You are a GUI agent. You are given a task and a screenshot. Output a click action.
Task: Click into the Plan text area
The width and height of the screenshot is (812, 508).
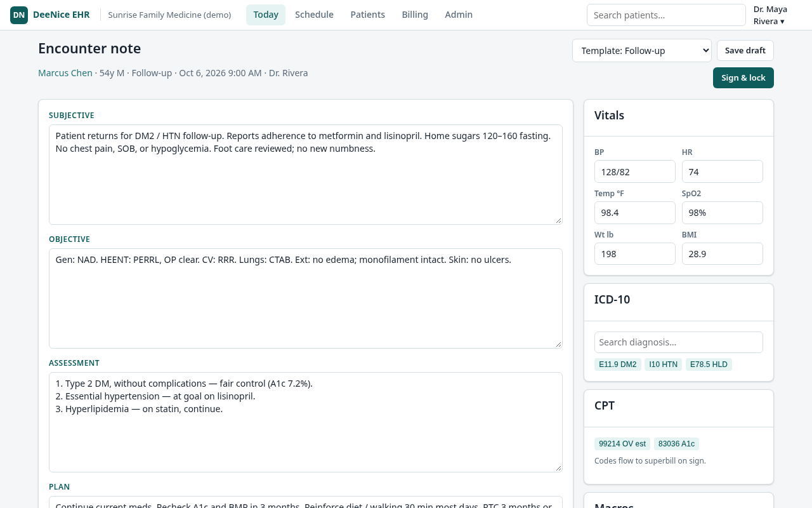pos(306,502)
